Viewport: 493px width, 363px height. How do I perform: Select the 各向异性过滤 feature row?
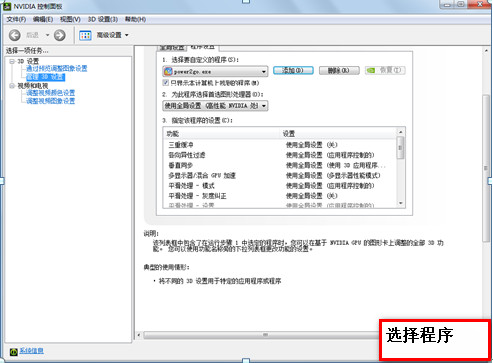280,155
